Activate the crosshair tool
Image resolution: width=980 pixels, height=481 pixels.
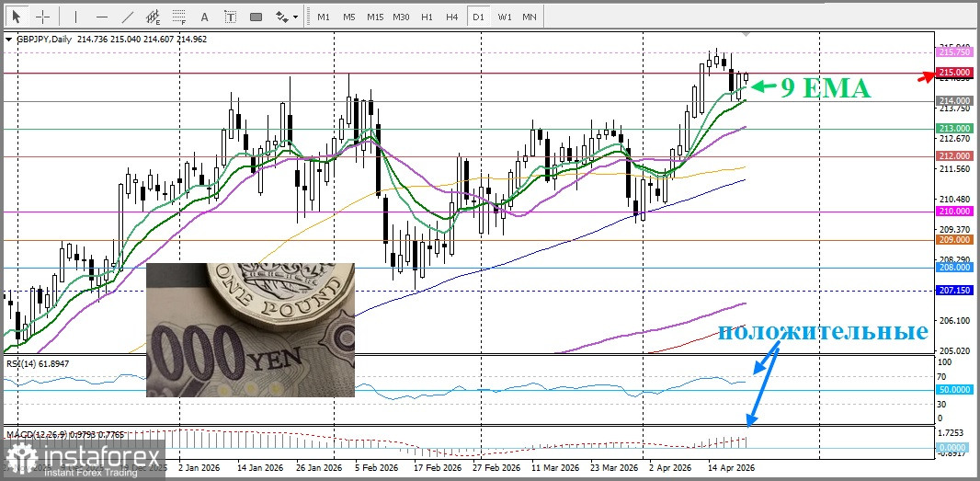click(42, 17)
